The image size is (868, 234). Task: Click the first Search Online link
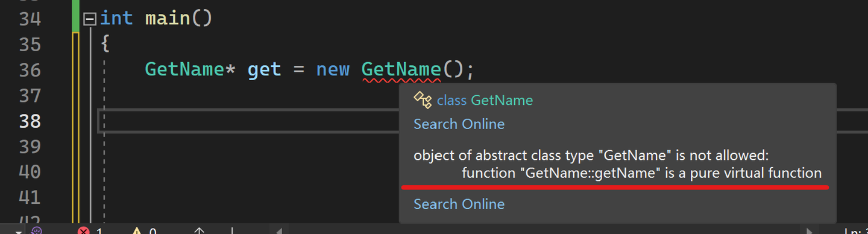click(459, 124)
